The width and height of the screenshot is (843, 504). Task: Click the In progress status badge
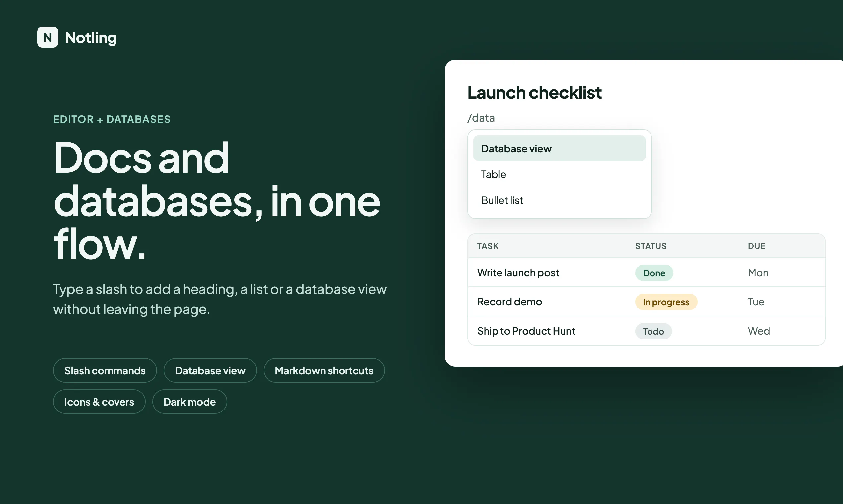[x=666, y=302]
